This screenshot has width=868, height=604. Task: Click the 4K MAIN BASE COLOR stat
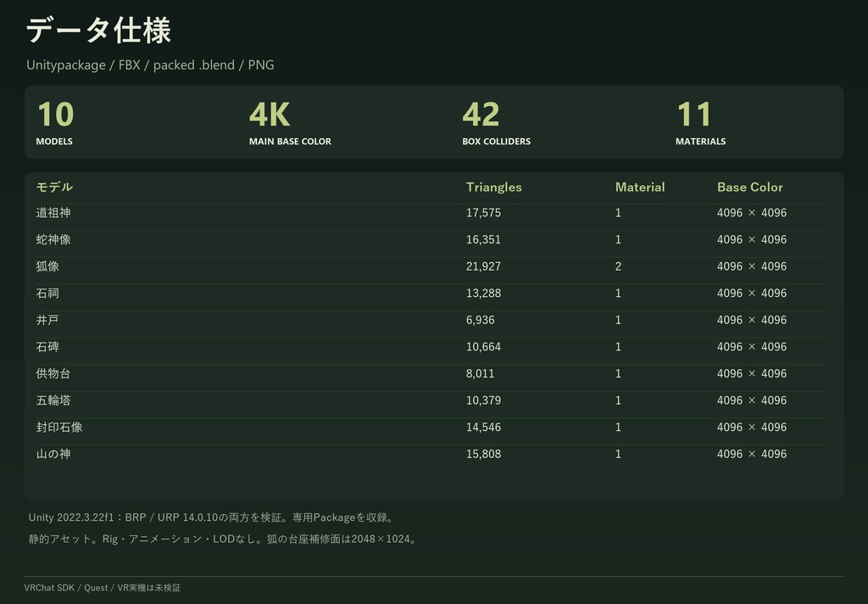tap(290, 122)
